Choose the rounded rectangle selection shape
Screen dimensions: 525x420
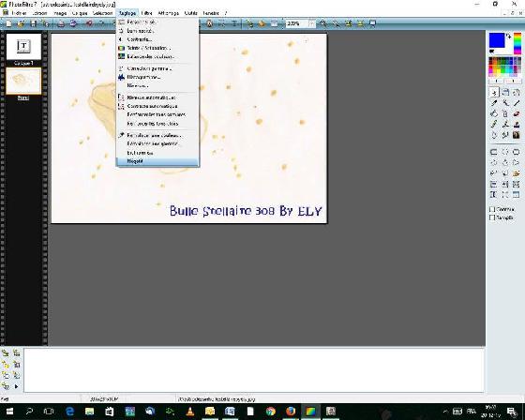pyautogui.click(x=517, y=152)
